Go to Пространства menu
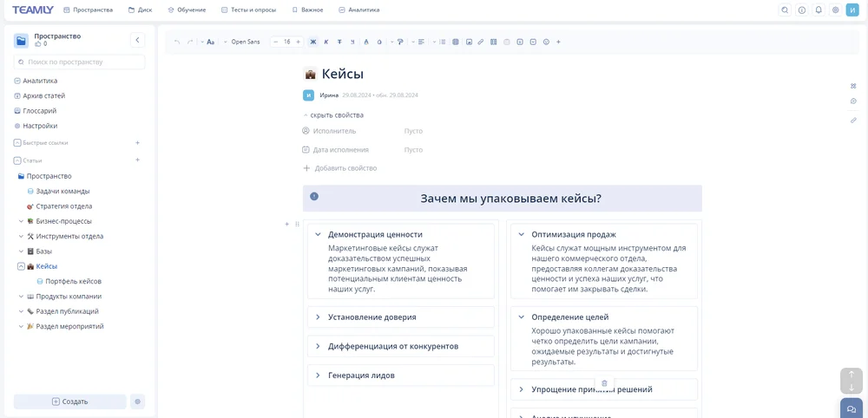 (x=89, y=10)
